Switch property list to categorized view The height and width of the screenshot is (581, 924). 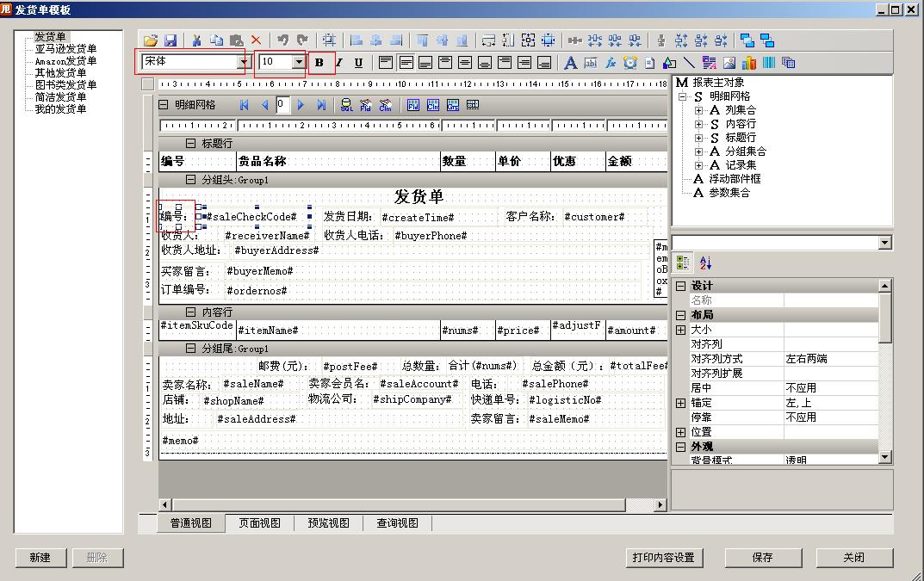682,263
